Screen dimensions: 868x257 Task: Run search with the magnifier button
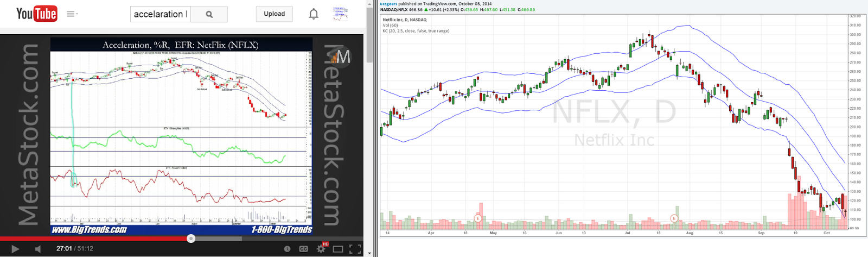click(209, 14)
